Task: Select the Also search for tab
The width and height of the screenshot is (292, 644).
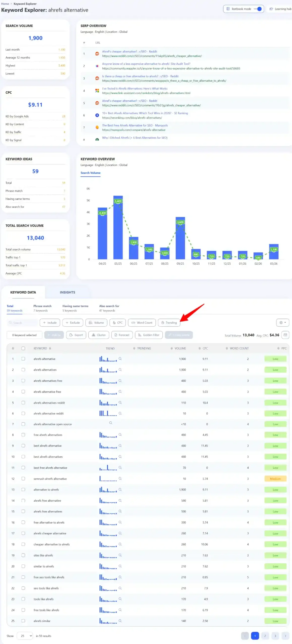Action: pos(109,308)
